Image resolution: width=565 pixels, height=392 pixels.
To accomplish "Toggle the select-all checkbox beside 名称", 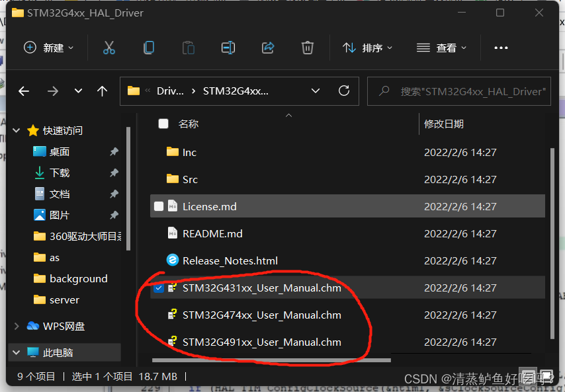I will pos(163,124).
